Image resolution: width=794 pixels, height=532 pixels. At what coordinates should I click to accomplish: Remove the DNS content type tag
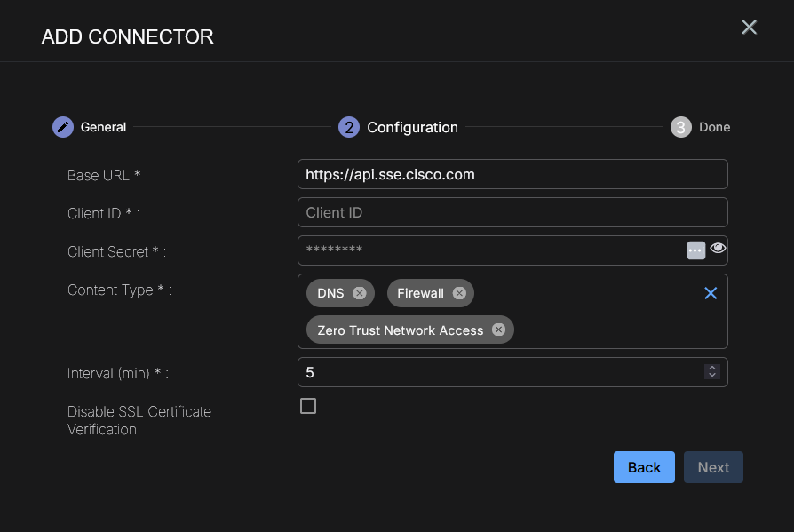359,293
